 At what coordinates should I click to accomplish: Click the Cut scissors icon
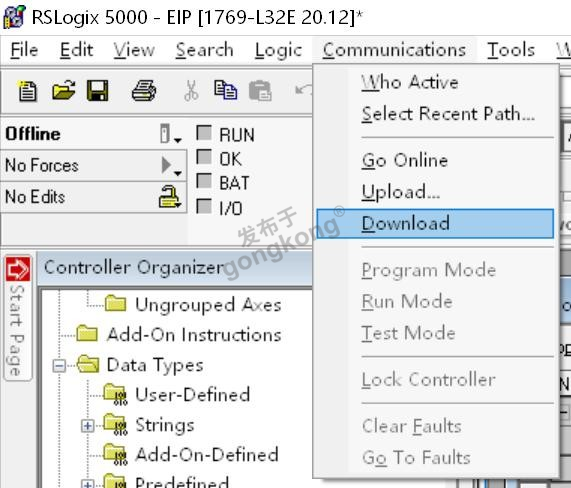click(x=192, y=91)
